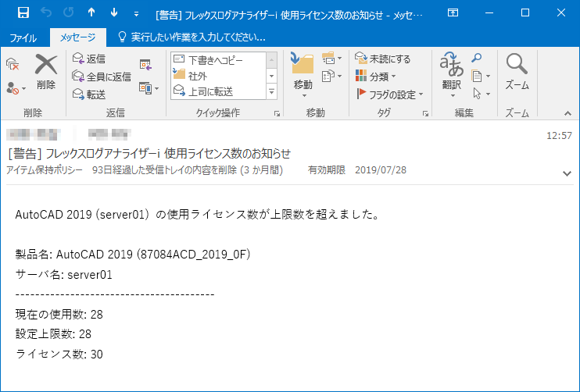
Task: Click the 実行したい作業を入力してください search box
Action: pyautogui.click(x=192, y=37)
